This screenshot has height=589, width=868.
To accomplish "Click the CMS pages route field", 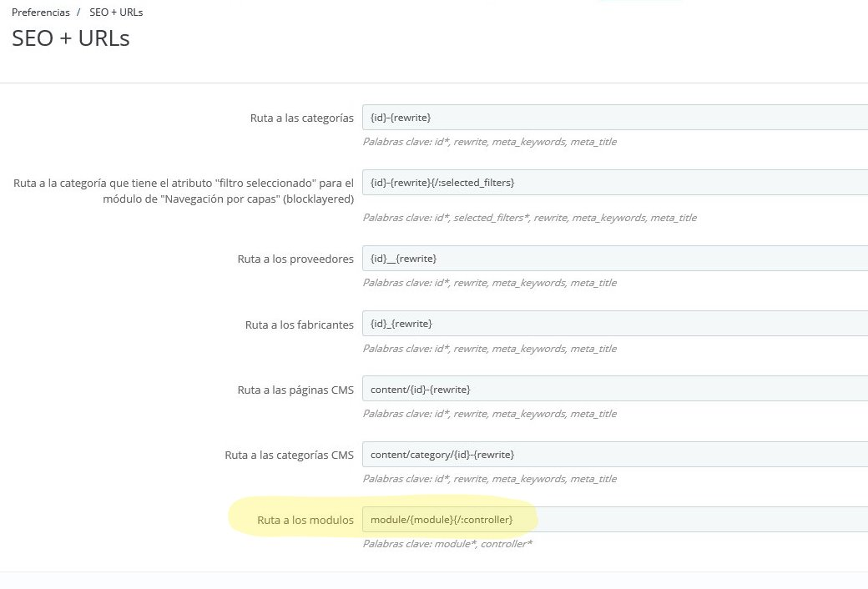I will coord(614,390).
